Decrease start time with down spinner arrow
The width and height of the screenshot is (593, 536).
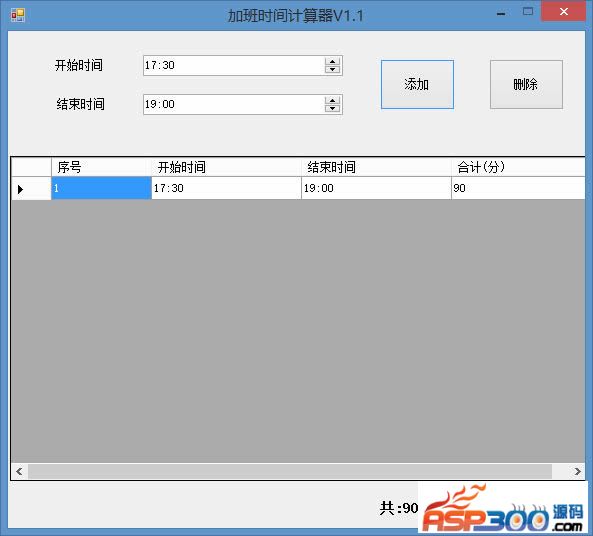point(332,69)
